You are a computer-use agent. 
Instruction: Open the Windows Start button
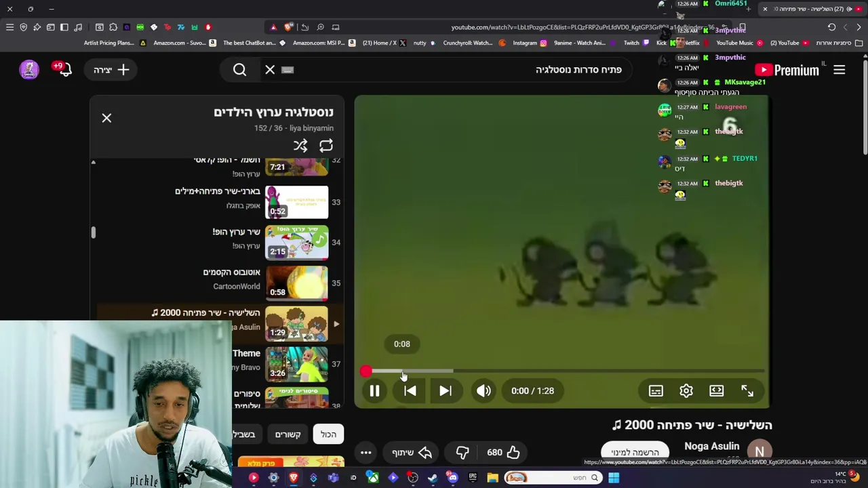pos(613,478)
